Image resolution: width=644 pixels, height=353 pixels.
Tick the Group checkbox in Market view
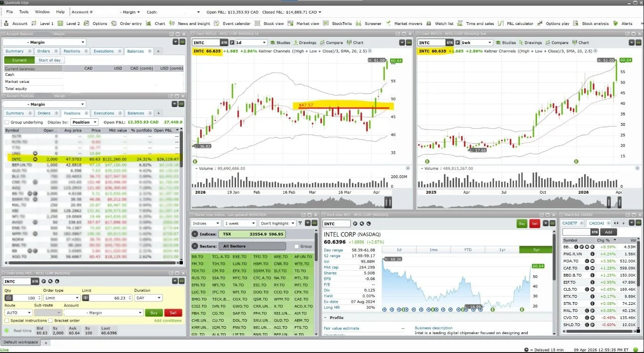click(296, 246)
